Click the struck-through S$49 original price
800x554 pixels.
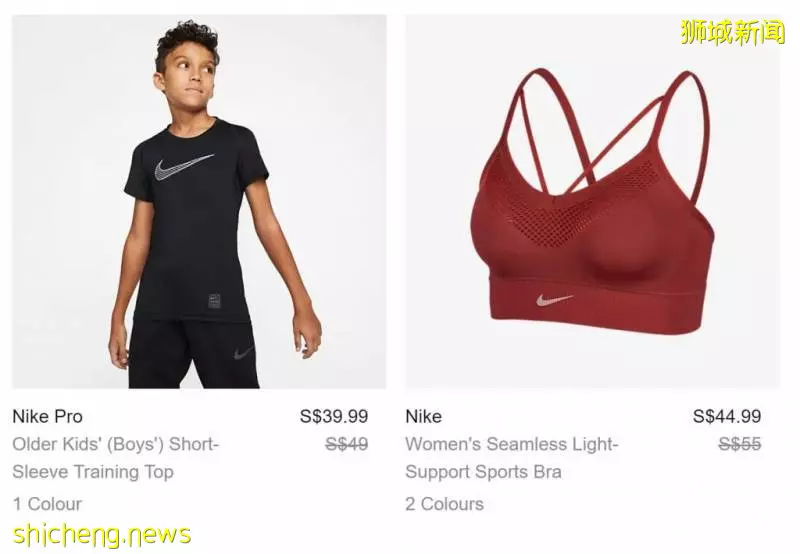(346, 444)
